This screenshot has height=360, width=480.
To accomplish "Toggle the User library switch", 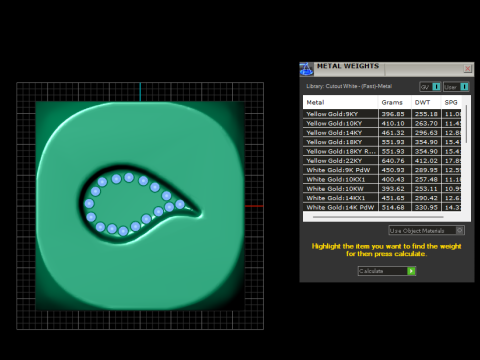I will [x=456, y=87].
